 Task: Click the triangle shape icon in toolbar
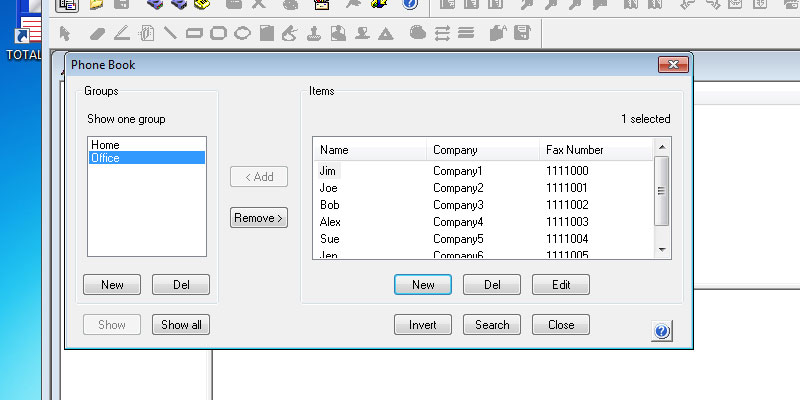386,33
